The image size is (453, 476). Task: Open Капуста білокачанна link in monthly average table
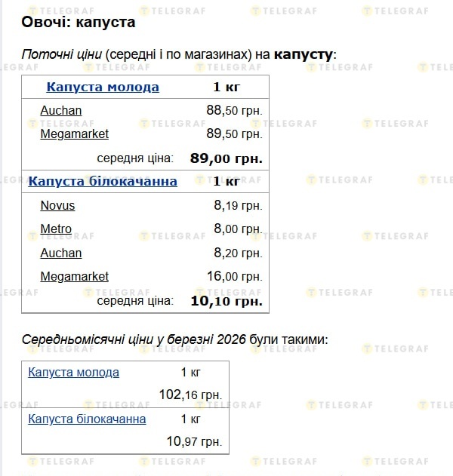87,419
